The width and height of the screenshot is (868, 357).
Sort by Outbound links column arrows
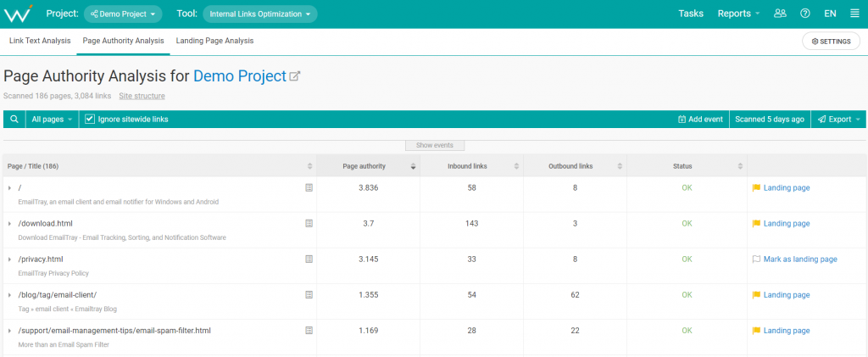coord(620,166)
